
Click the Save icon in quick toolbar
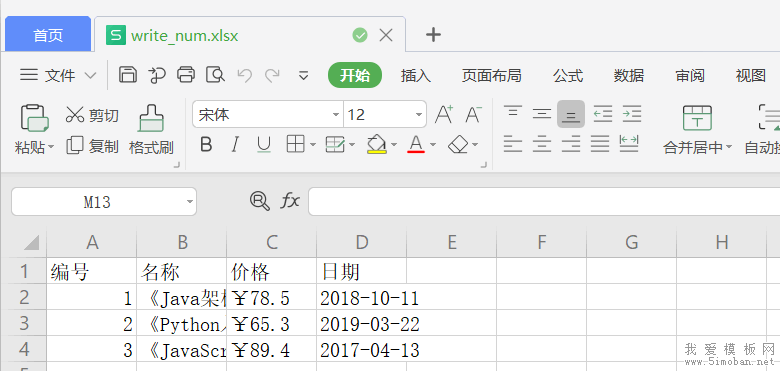click(128, 75)
